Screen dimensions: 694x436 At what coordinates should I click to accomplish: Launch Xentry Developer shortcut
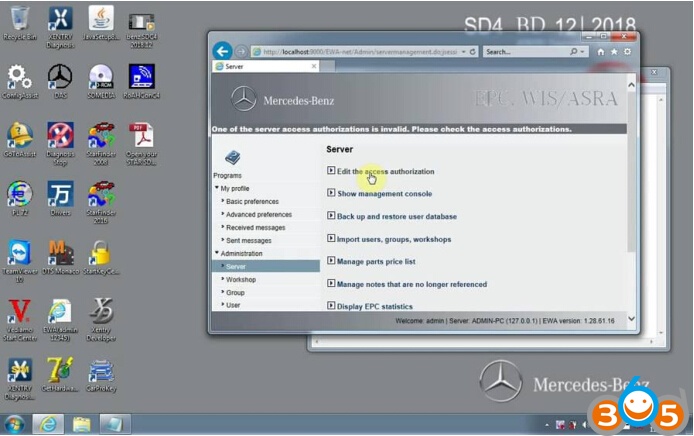101,320
